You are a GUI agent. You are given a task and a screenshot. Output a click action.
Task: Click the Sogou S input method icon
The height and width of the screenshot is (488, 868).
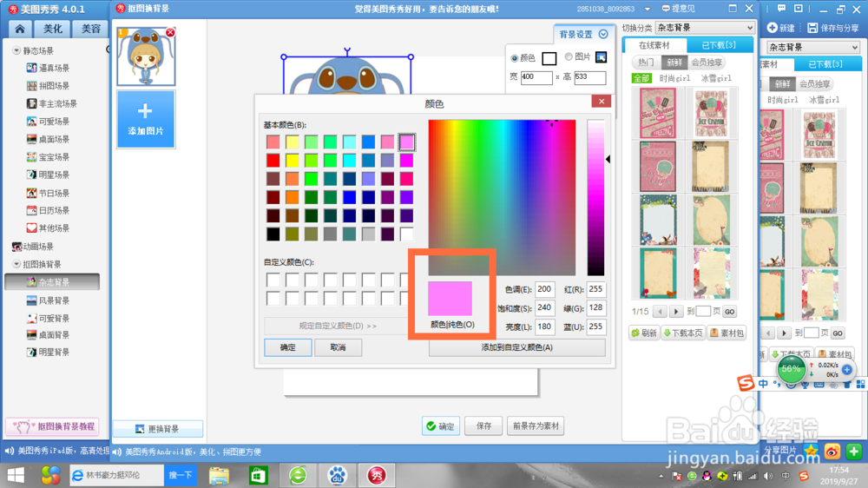[x=746, y=383]
